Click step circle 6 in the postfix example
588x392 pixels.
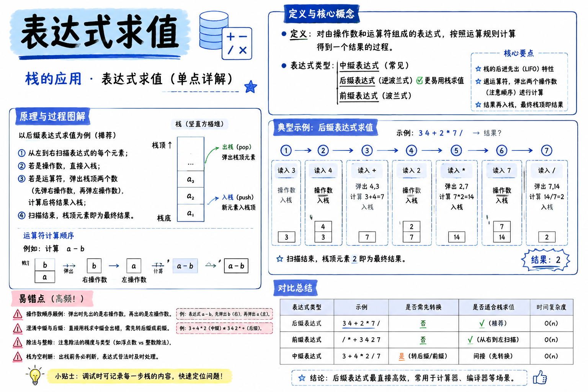click(x=501, y=150)
